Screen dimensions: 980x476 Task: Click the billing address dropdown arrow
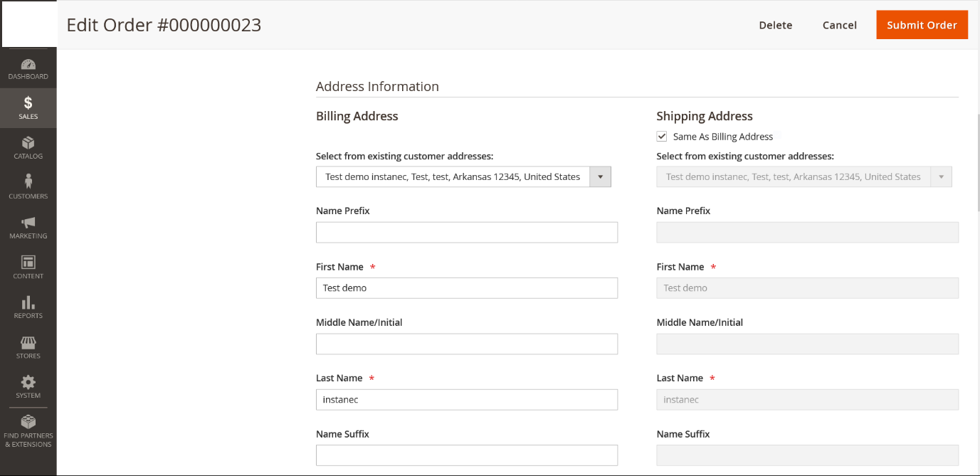tap(600, 177)
